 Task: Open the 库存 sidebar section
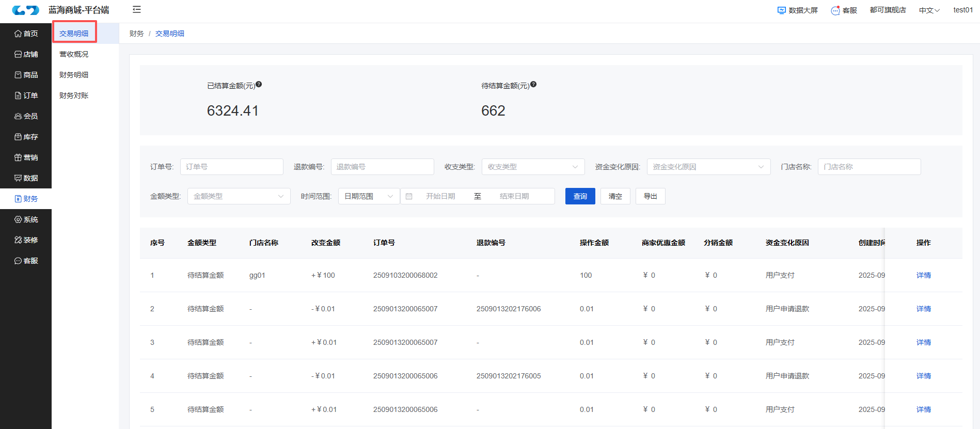click(x=26, y=137)
